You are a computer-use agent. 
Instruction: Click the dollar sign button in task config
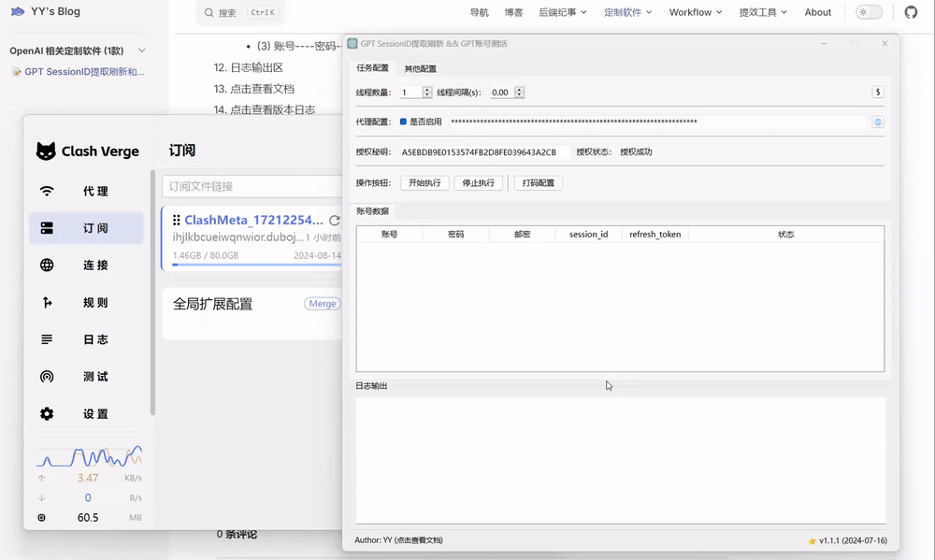(878, 93)
